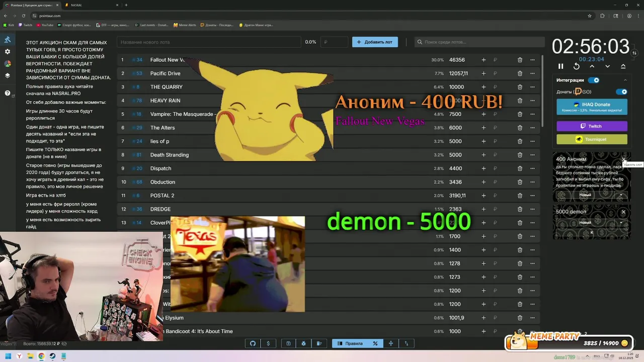Open more options for The Alters lot
This screenshot has height=362, width=644.
[532, 128]
